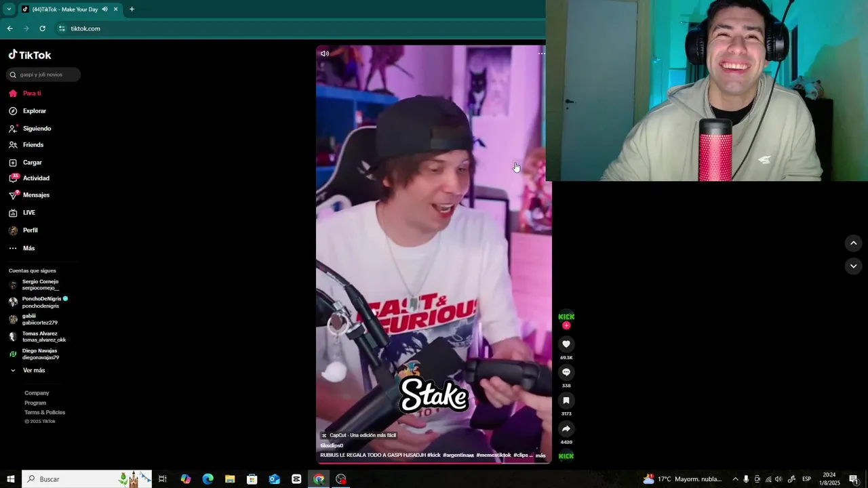This screenshot has width=868, height=488.
Task: Open tiksclips0 uploader username
Action: (x=332, y=446)
